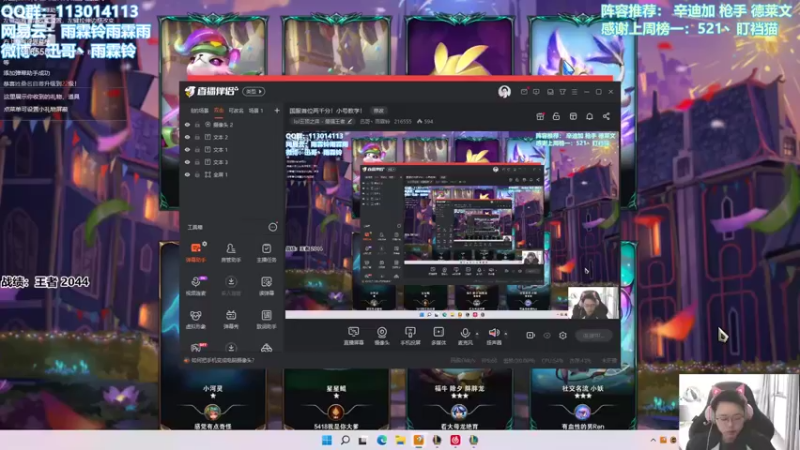The width and height of the screenshot is (800, 450).
Task: Click the start/stop live button
Action: coord(593,335)
